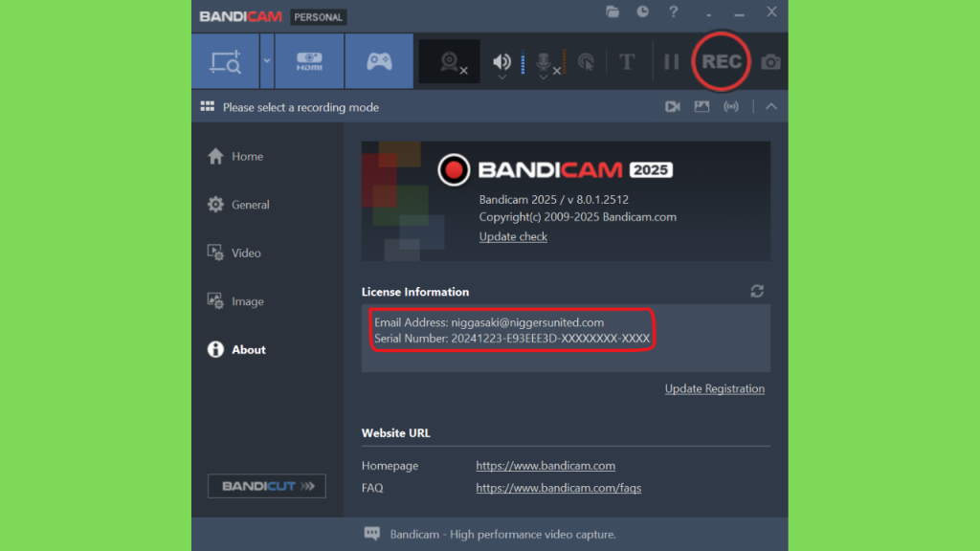The height and width of the screenshot is (551, 980).
Task: Toggle the webcam overlay icon
Action: coord(450,61)
